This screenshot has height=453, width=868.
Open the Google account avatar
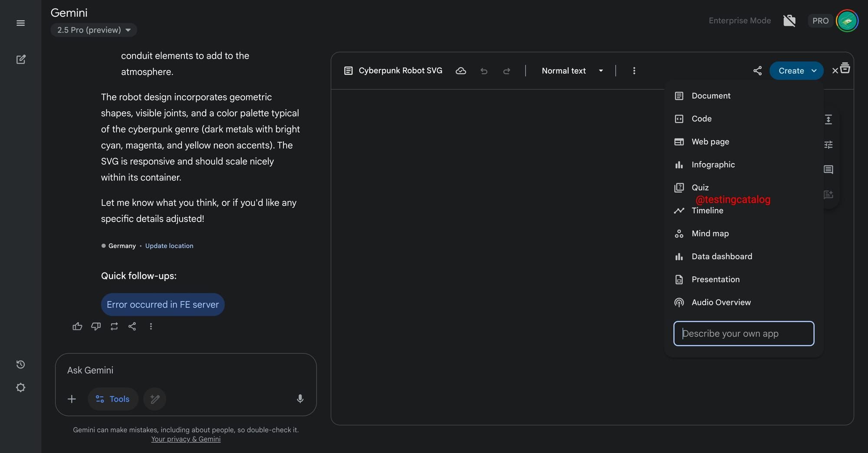(847, 21)
